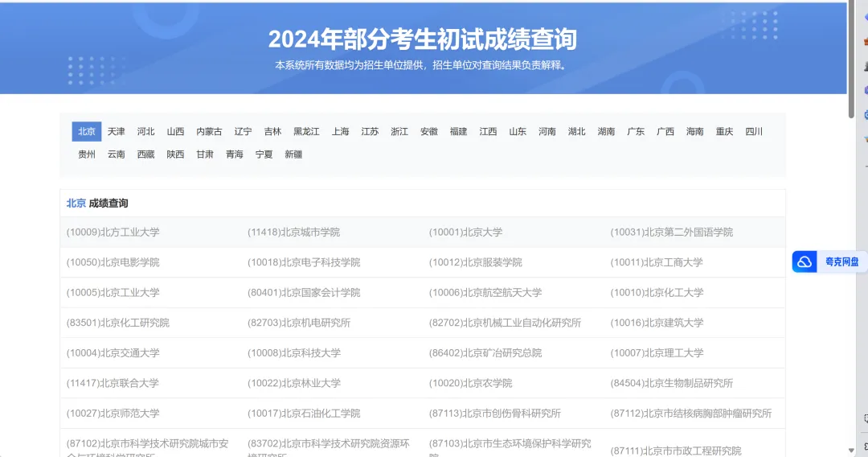This screenshot has height=457, width=868.
Task: Open the 夸克网盘 cloud icon
Action: [805, 262]
